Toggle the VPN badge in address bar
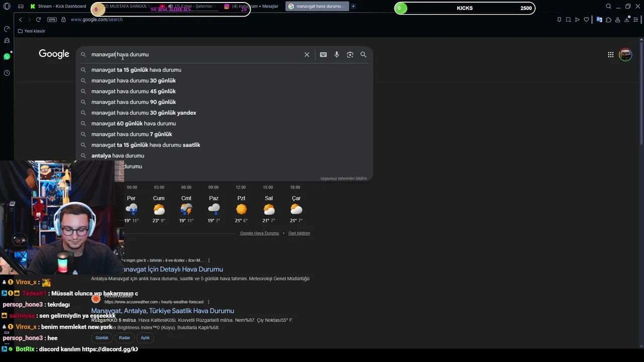 (x=52, y=20)
